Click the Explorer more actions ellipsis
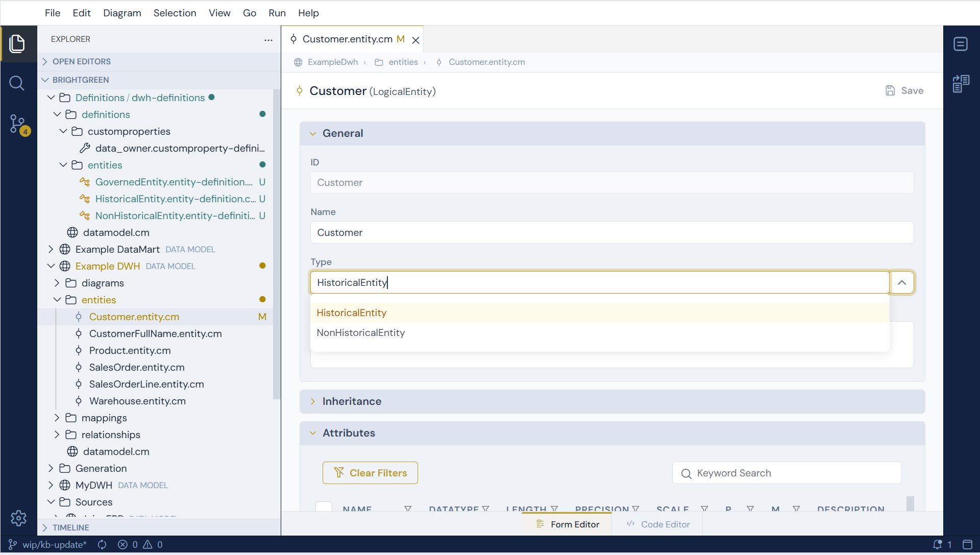This screenshot has height=555, width=980. (x=268, y=40)
